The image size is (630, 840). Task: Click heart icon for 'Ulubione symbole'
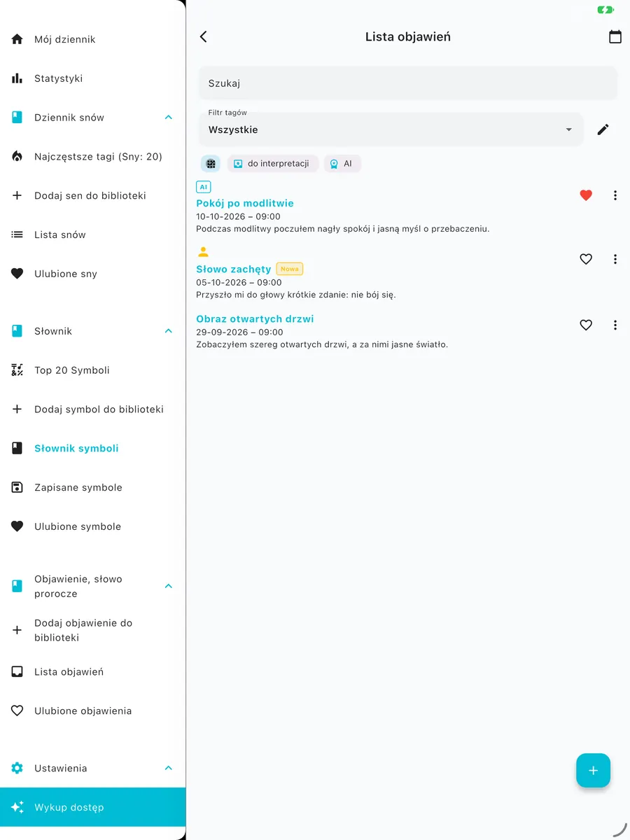click(17, 526)
